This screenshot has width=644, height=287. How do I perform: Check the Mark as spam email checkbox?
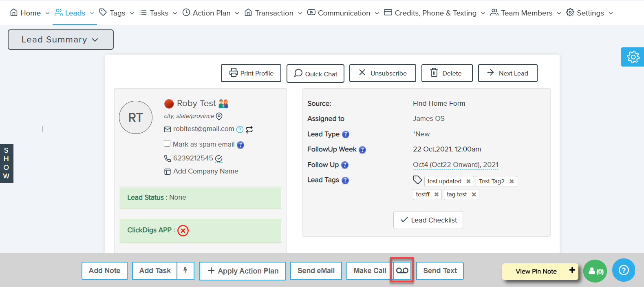coord(167,143)
